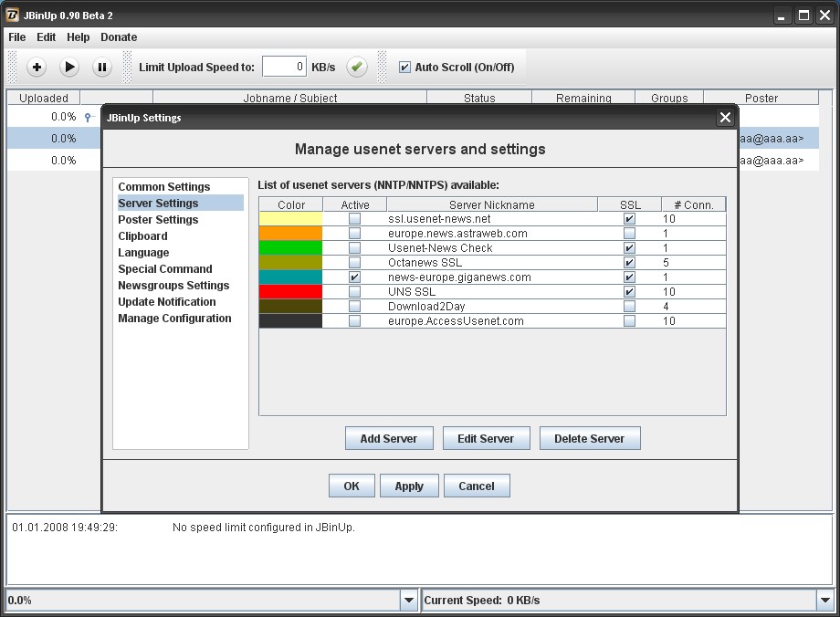The height and width of the screenshot is (617, 840).
Task: Toggle SSL for europe.news.astraweb.com
Action: point(629,233)
